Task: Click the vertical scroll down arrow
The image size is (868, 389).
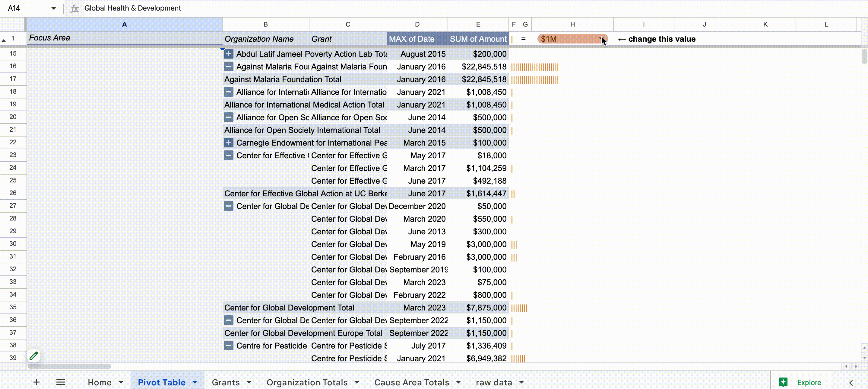Action: point(864,358)
